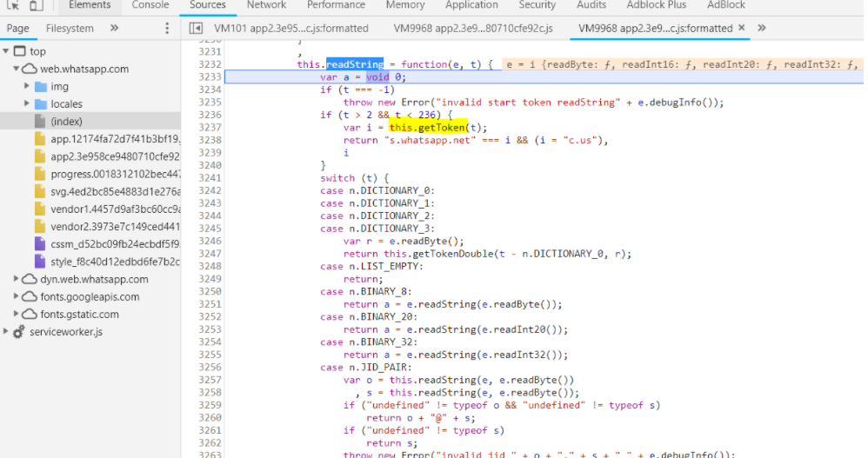Click "case n.LIST_EMPTY:" in the code
This screenshot has height=458, width=868.
(x=371, y=266)
